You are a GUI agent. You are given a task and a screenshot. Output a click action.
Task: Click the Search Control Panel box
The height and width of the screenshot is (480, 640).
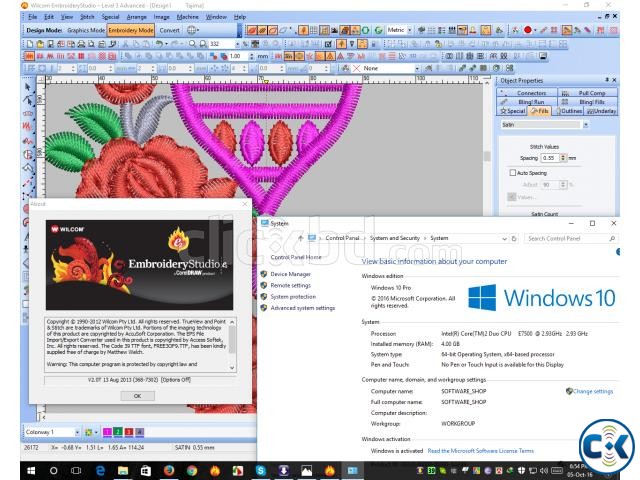point(571,238)
